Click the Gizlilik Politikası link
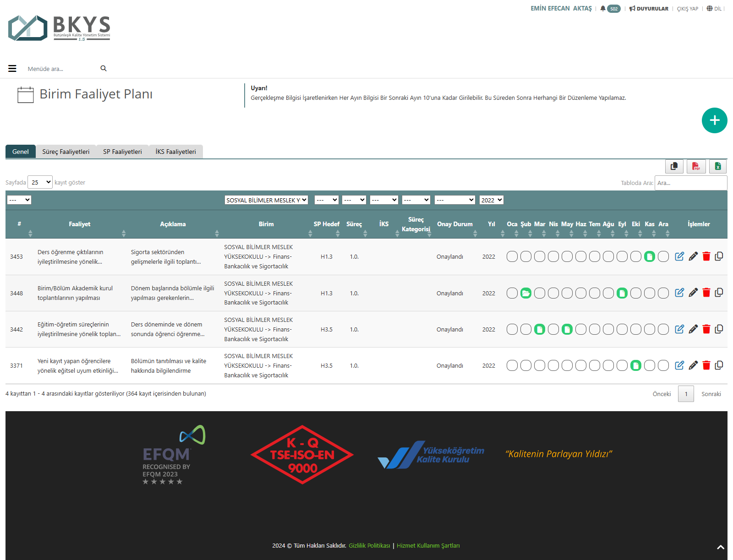Screen dimensions: 733x560 click(369, 545)
